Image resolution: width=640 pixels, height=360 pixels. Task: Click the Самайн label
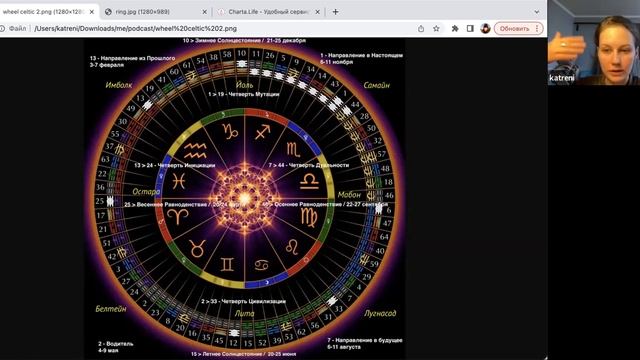376,85
